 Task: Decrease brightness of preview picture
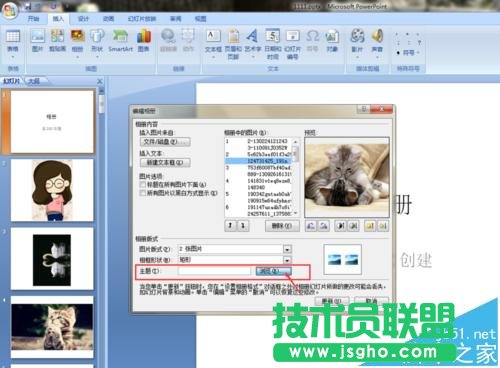[383, 226]
